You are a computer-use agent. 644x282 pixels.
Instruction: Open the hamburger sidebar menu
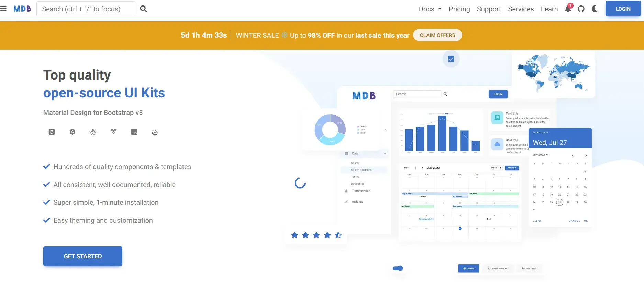pyautogui.click(x=4, y=9)
